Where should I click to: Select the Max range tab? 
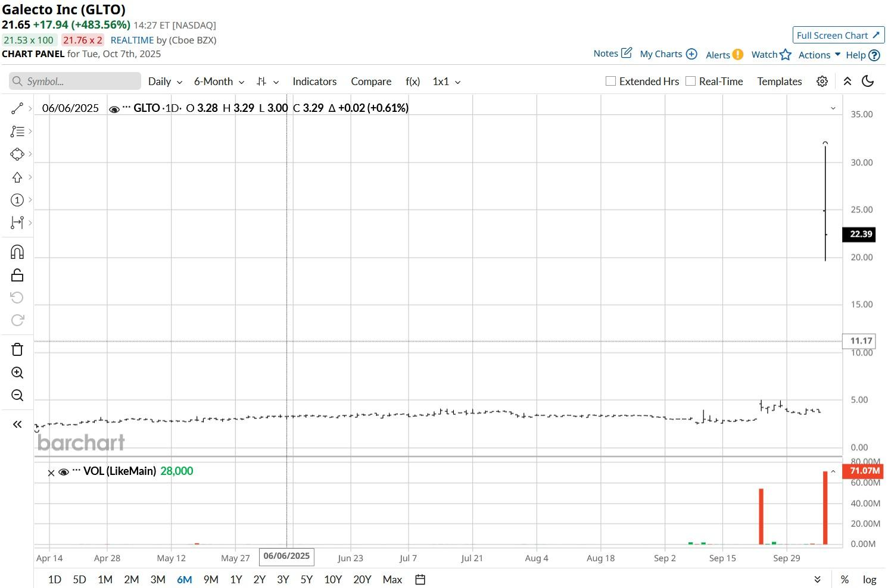pyautogui.click(x=392, y=580)
